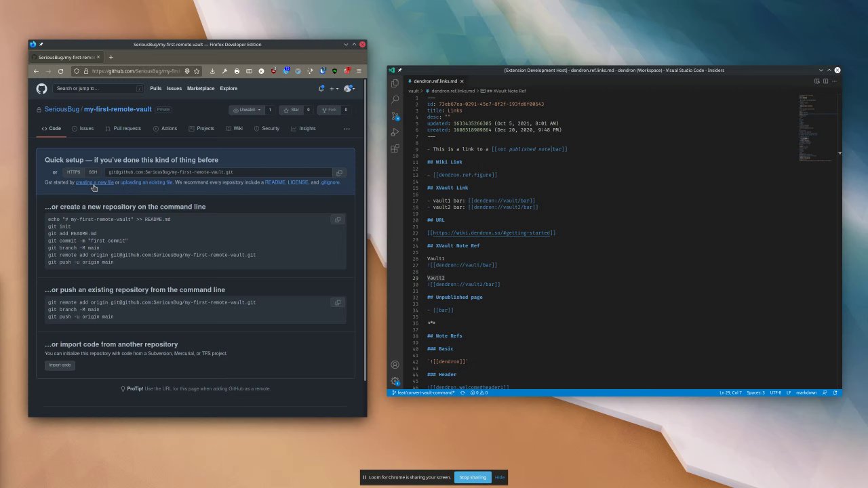Split the VS Code editor right
868x488 pixels.
coord(826,81)
